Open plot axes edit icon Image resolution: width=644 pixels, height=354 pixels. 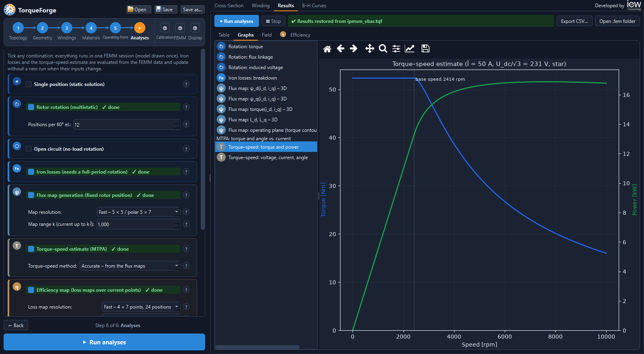point(410,49)
